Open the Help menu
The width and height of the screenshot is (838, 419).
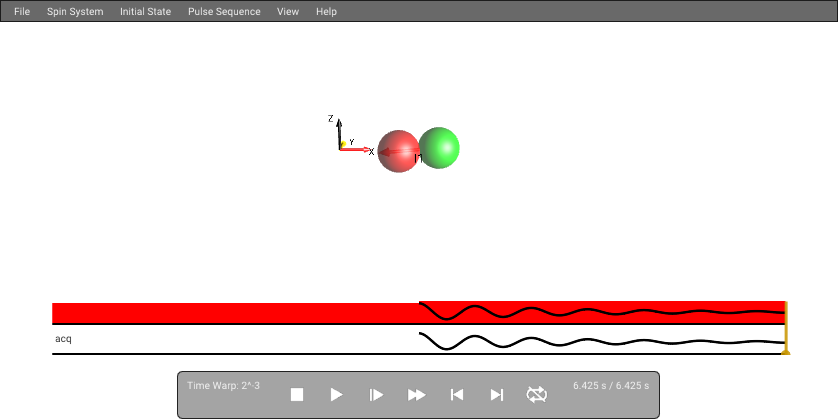pyautogui.click(x=326, y=11)
